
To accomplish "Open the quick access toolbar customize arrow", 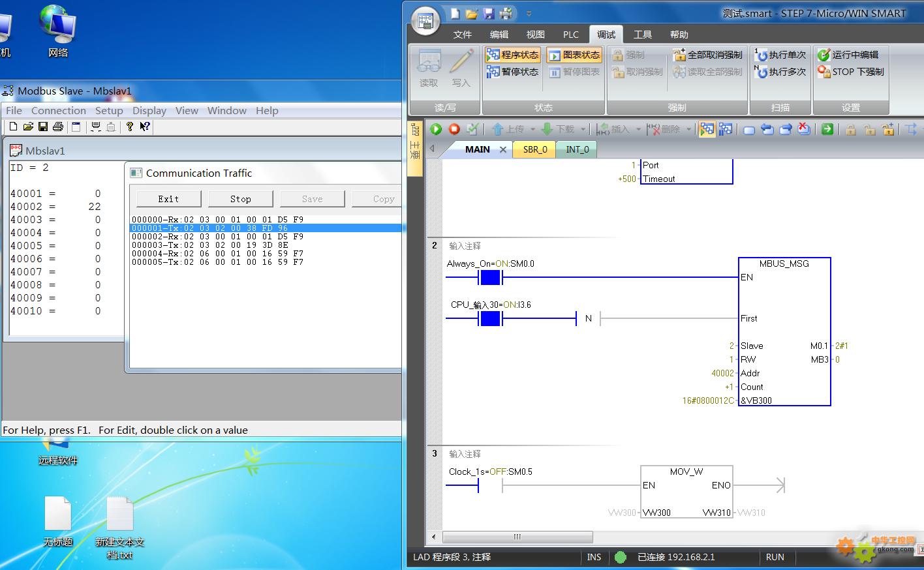I will tap(529, 13).
